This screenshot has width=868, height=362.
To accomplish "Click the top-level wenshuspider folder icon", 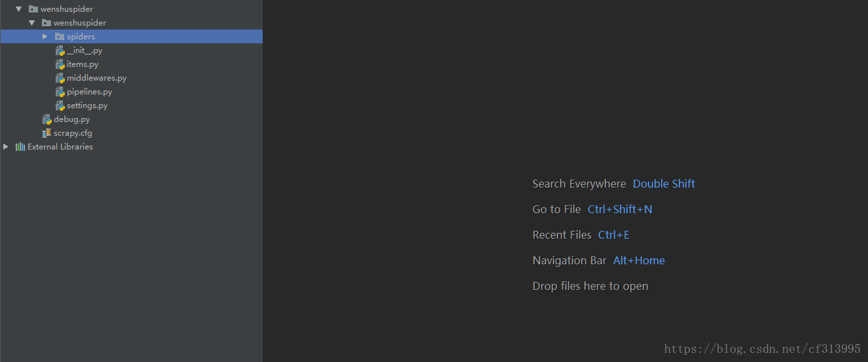I will [x=33, y=9].
